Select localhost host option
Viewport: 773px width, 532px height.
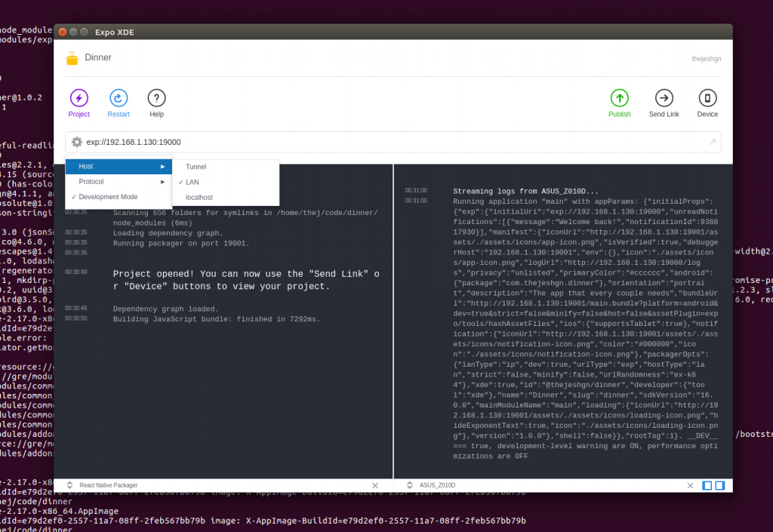click(226, 198)
